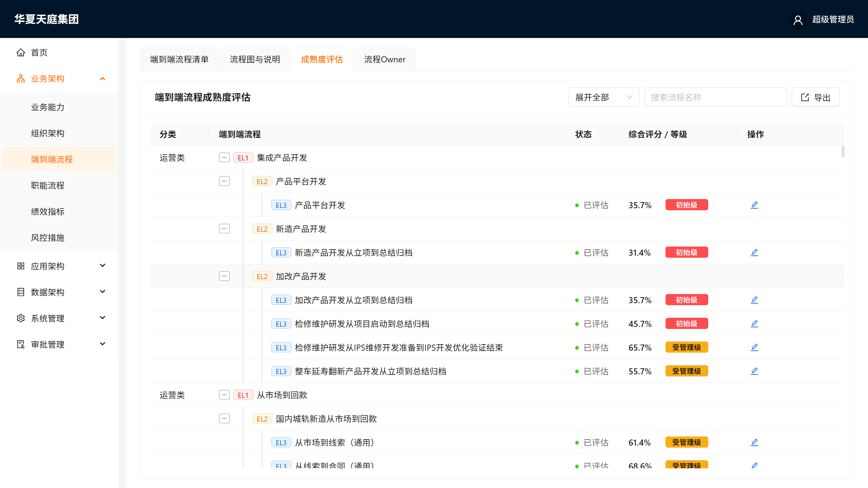Click edit pencil for 从市场到线索（通用）
The height and width of the screenshot is (488, 868).
pyautogui.click(x=754, y=442)
